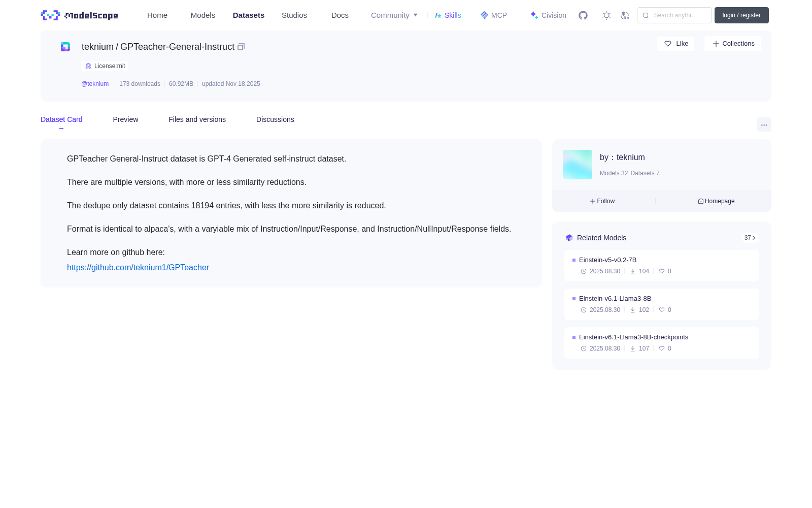
Task: Click the MCP diamond icon
Action: click(x=484, y=15)
